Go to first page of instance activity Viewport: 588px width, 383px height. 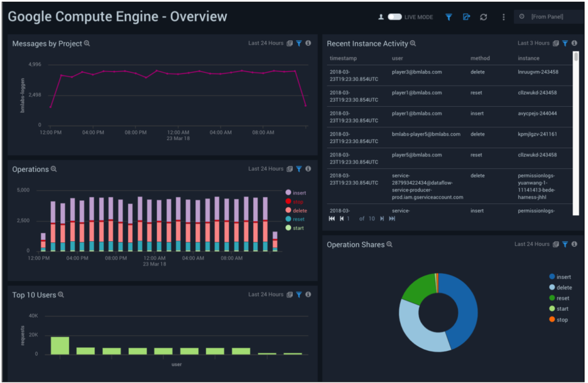(332, 219)
